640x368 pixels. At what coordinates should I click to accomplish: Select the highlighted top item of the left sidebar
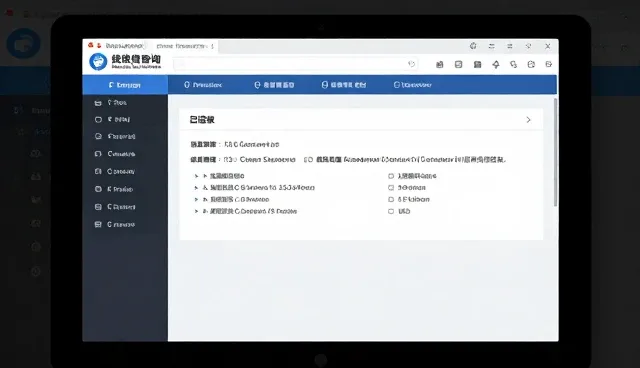point(125,85)
